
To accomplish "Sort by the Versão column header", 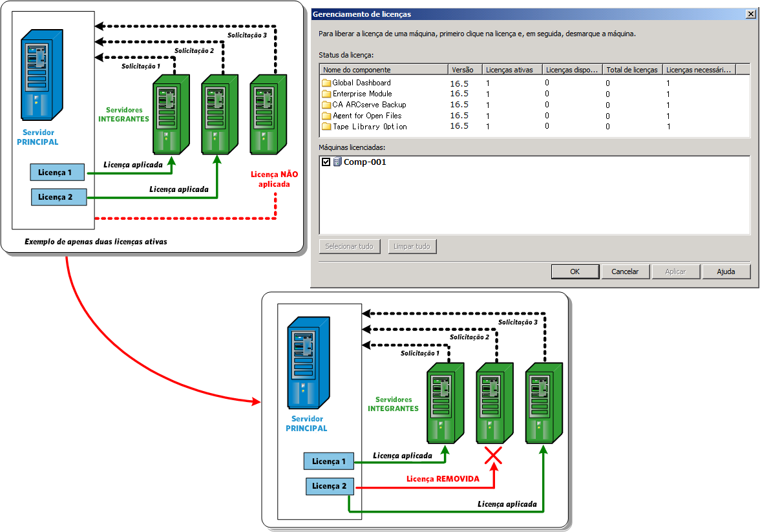I will click(x=464, y=70).
